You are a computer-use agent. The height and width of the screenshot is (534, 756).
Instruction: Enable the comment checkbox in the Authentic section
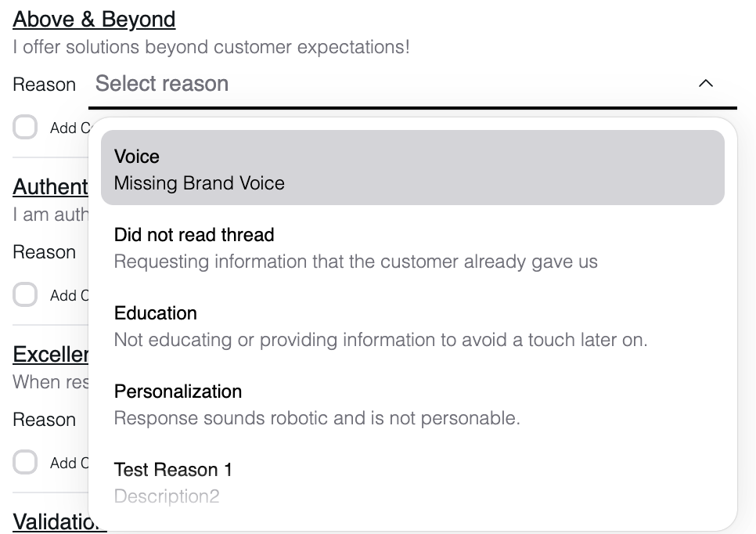[x=25, y=294]
